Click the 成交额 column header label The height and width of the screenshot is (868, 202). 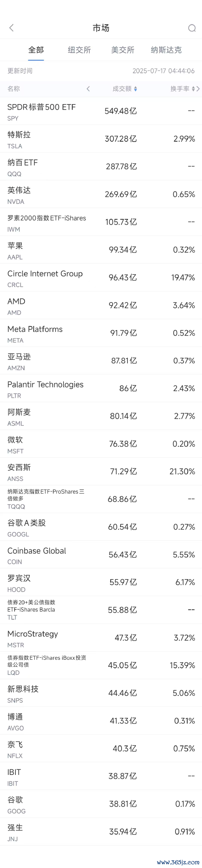122,89
